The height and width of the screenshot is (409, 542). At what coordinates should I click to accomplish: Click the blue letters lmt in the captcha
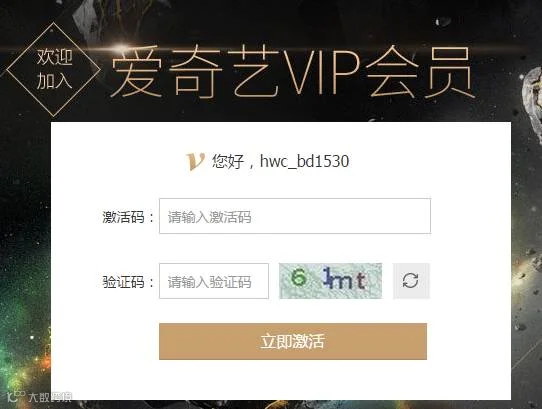tap(344, 279)
